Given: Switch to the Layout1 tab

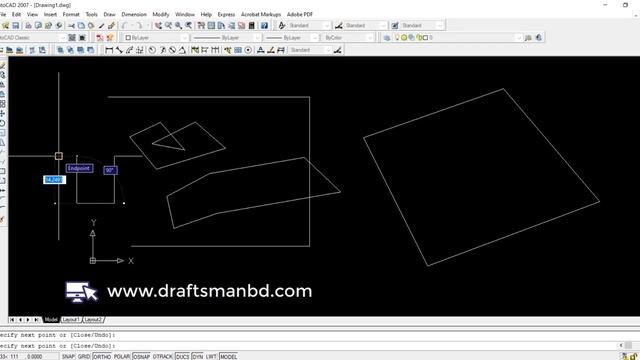Looking at the screenshot, I should tap(71, 320).
